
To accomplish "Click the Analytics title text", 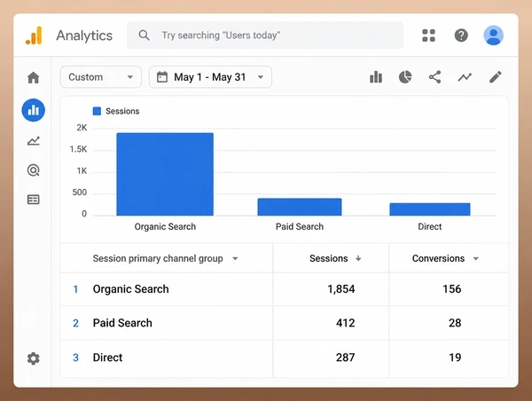I will coord(84,35).
